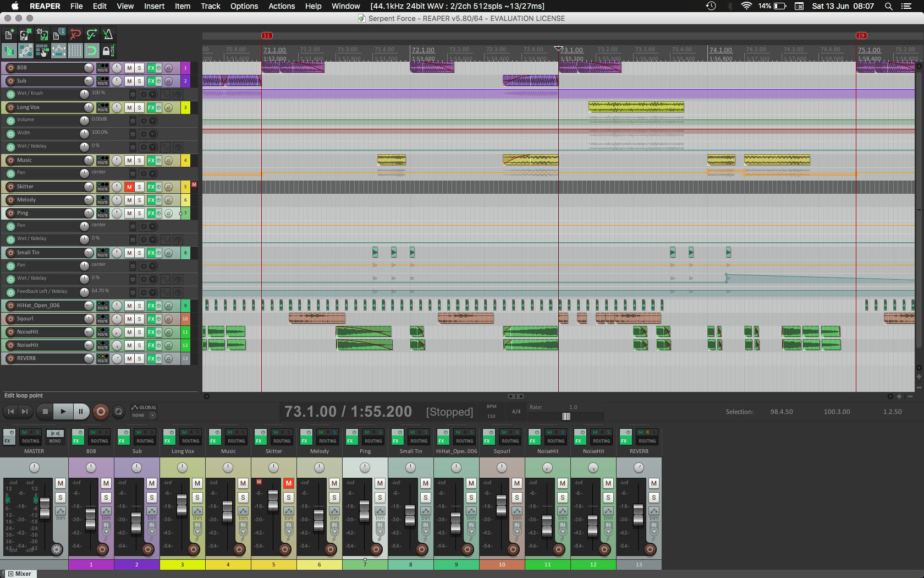The image size is (924, 578).
Task: Solo the Ping track in track panel
Action: (139, 213)
